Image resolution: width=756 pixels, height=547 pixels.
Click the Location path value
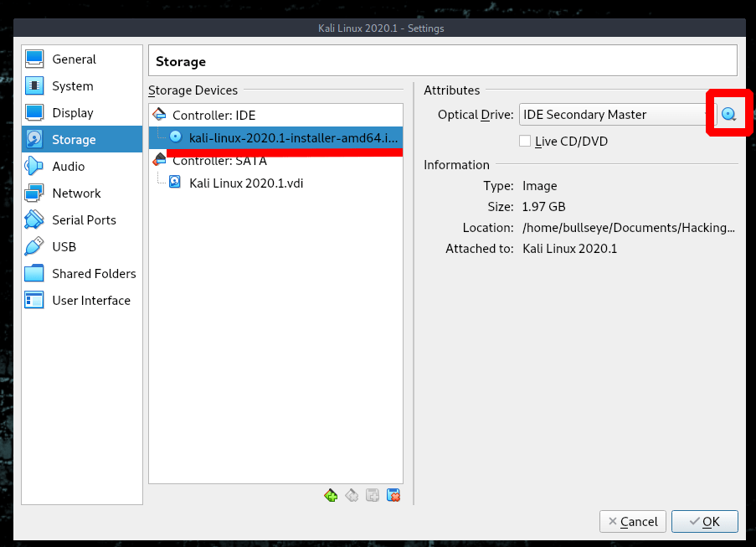click(629, 228)
